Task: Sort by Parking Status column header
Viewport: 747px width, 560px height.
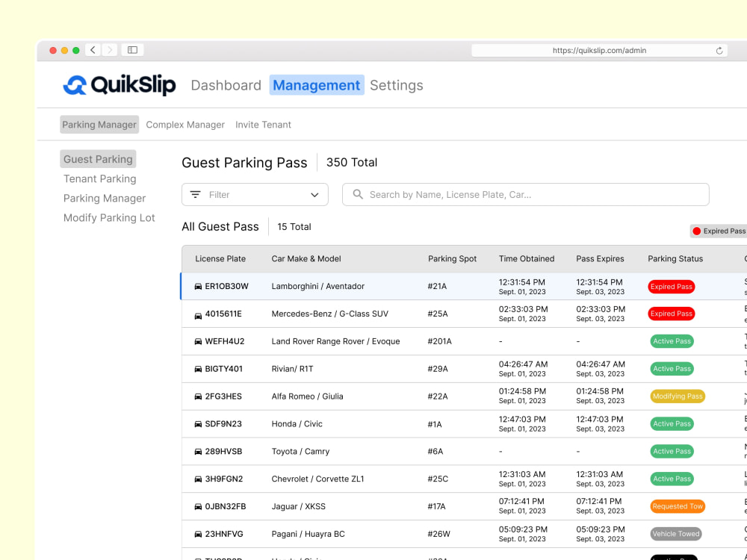Action: tap(675, 258)
